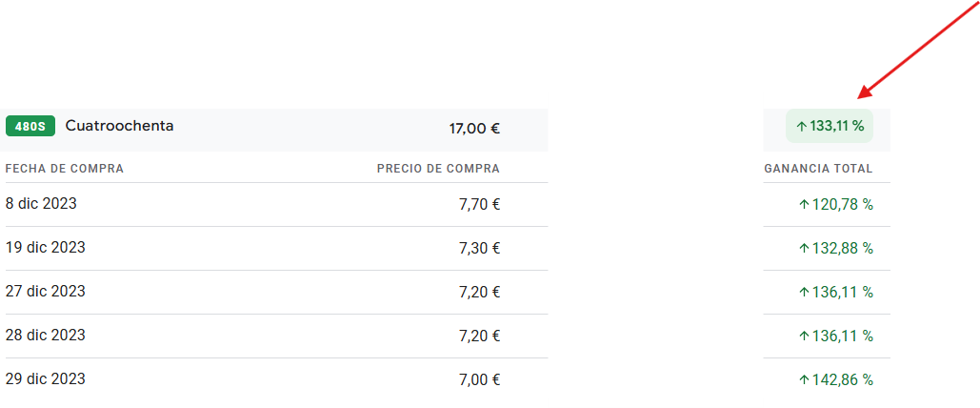Sort by FECHA DE COMPRA column header
The height and width of the screenshot is (408, 980).
(x=65, y=169)
